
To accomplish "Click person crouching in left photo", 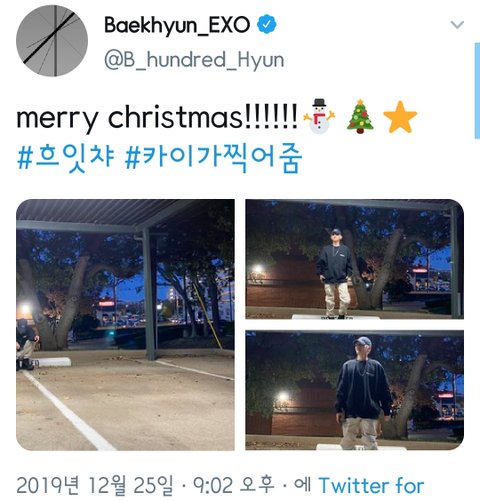I will tap(27, 344).
